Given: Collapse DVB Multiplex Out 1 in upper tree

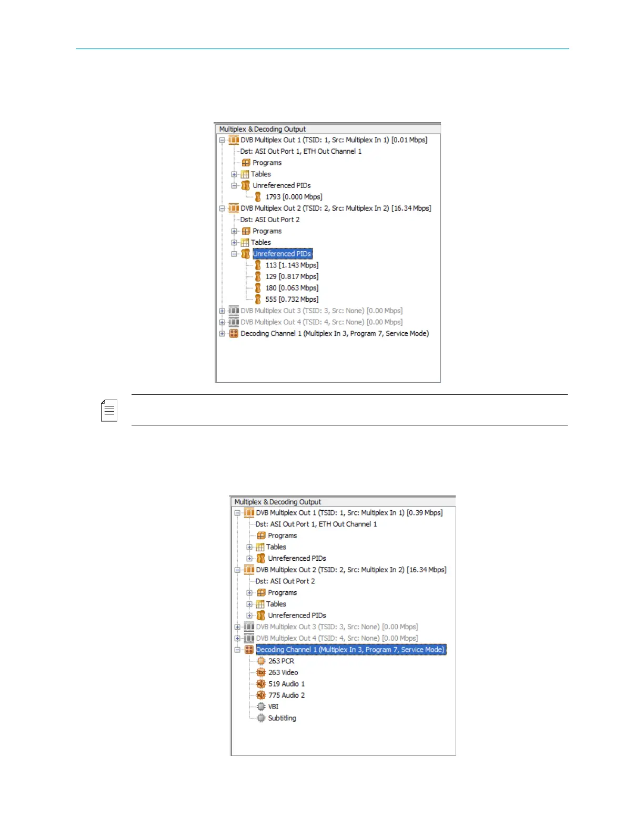Looking at the screenshot, I should (222, 140).
